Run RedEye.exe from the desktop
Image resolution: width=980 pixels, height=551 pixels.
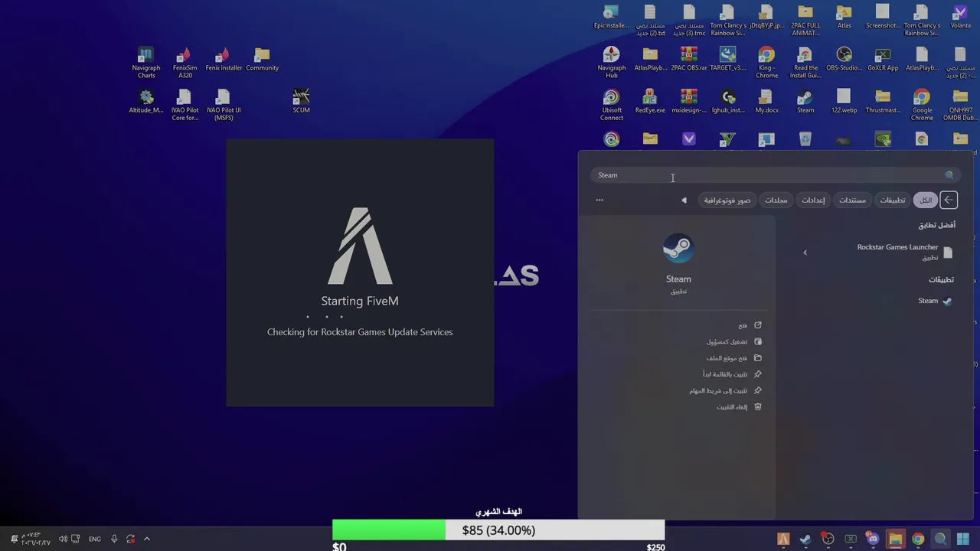(650, 102)
